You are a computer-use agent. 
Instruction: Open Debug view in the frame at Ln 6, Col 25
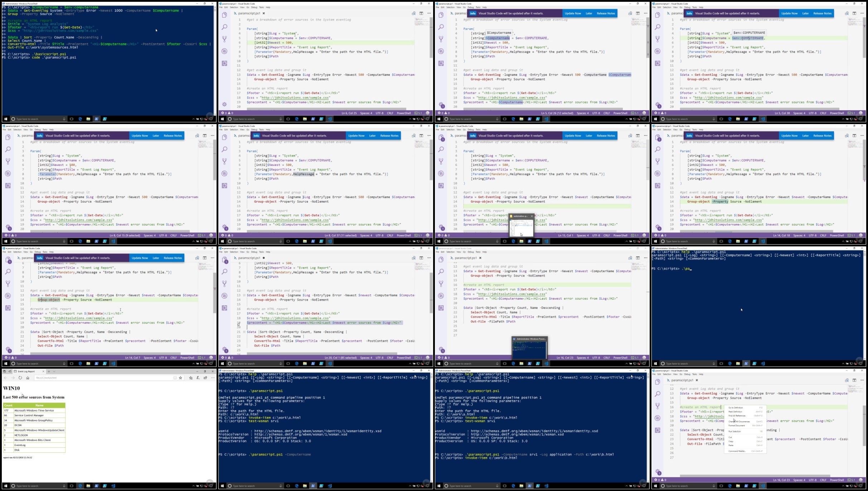click(x=224, y=51)
